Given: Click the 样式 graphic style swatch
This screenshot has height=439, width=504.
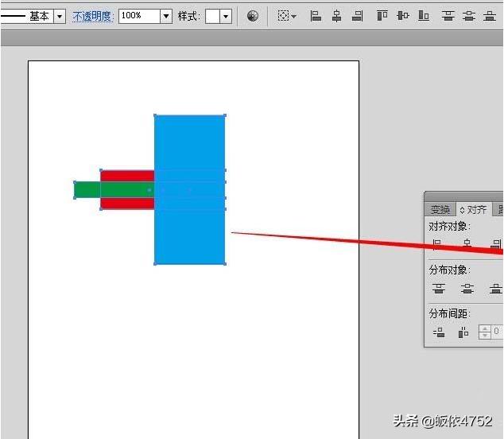Looking at the screenshot, I should (x=212, y=16).
